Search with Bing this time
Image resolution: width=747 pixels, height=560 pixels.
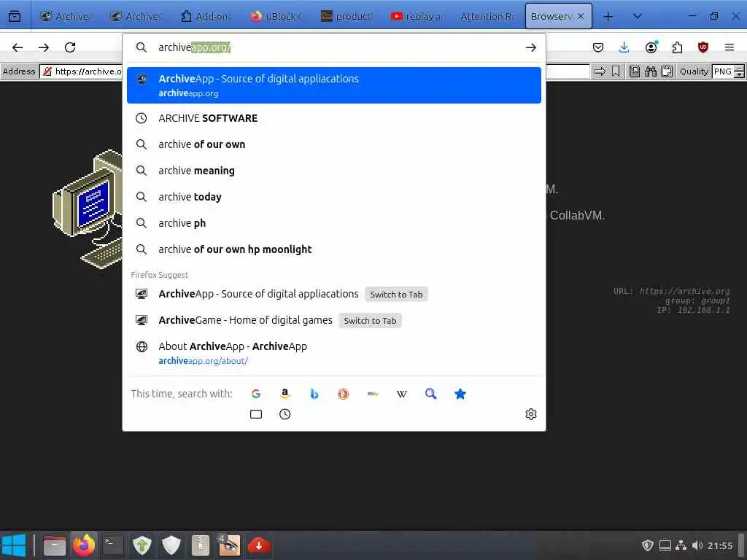pyautogui.click(x=314, y=394)
